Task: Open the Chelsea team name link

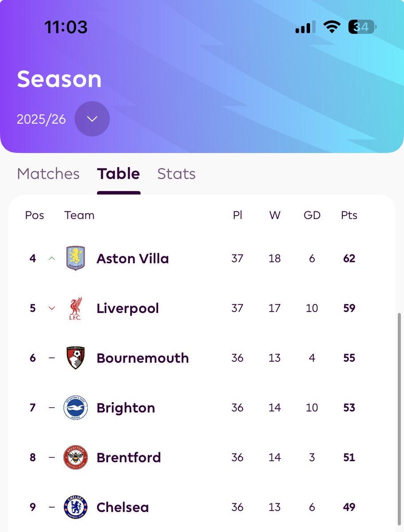Action: (123, 507)
